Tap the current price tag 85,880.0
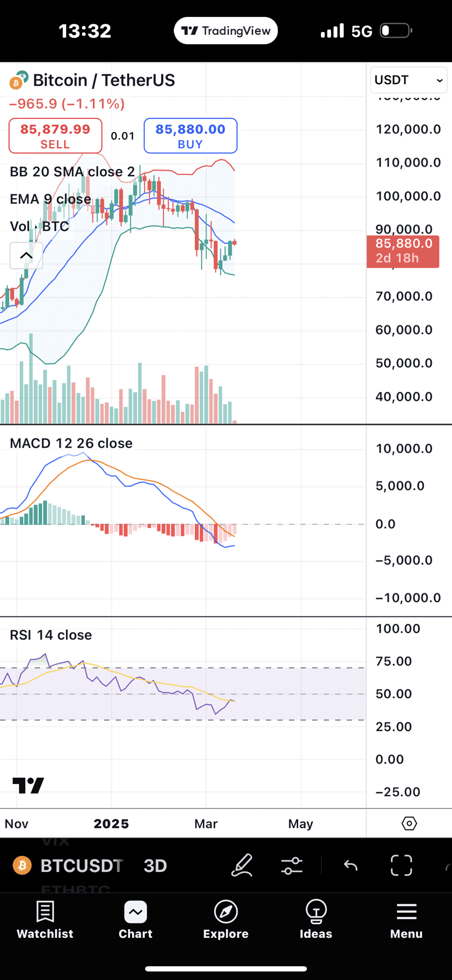Screen dimensions: 452x980 [403, 251]
